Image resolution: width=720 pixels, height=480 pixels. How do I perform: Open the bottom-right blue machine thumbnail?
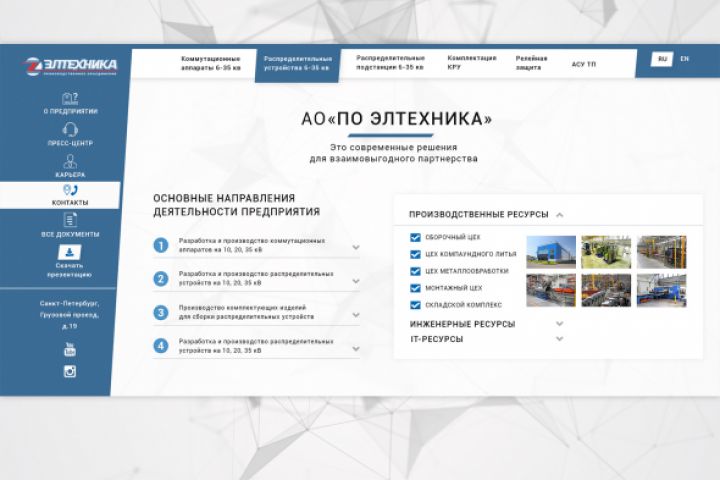[x=662, y=290]
